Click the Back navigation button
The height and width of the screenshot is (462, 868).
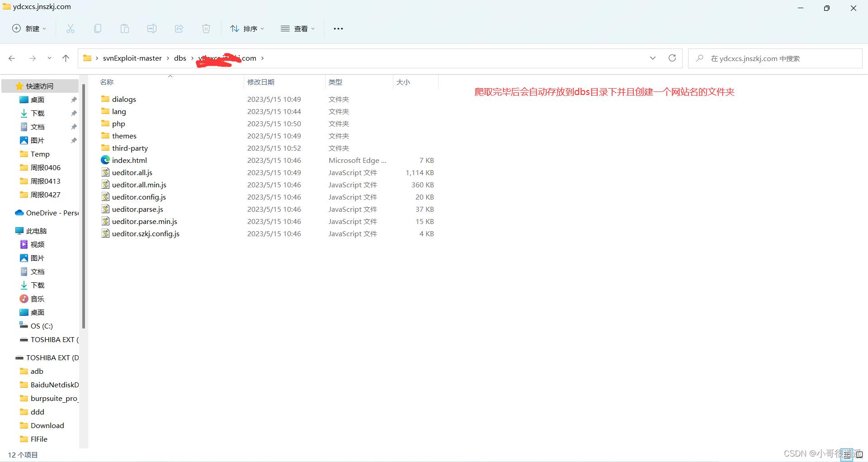(12, 58)
